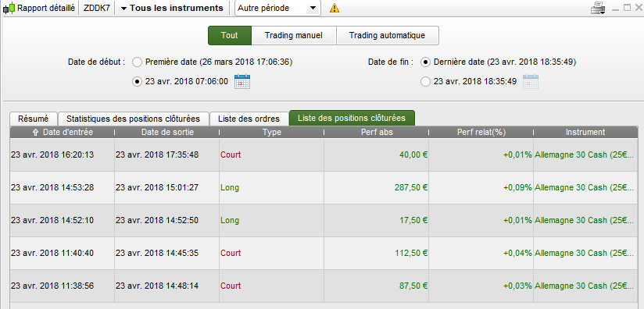Click Court type in the 40,00 € row

pyautogui.click(x=231, y=154)
